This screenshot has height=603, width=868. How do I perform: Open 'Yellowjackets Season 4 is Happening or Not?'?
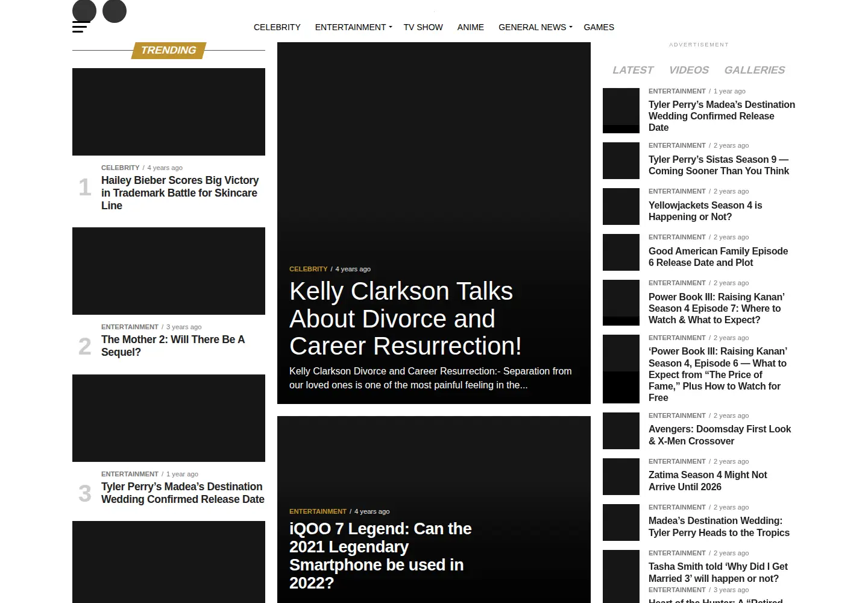[x=705, y=211]
